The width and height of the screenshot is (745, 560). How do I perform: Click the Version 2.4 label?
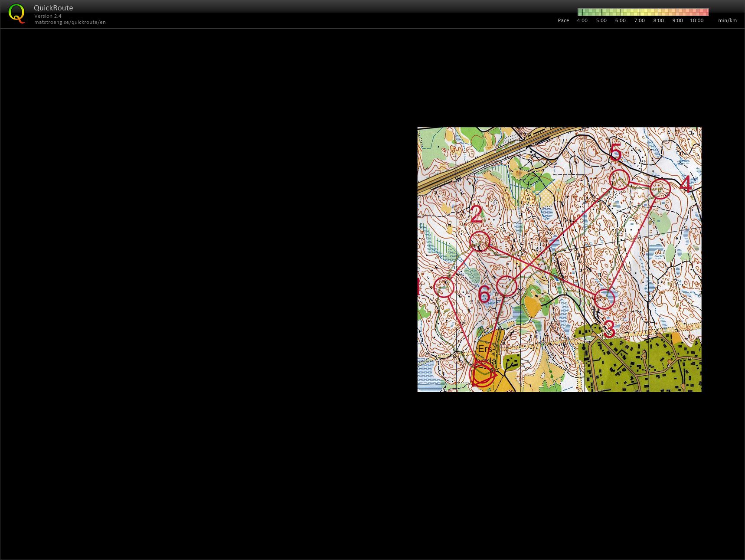(x=48, y=16)
